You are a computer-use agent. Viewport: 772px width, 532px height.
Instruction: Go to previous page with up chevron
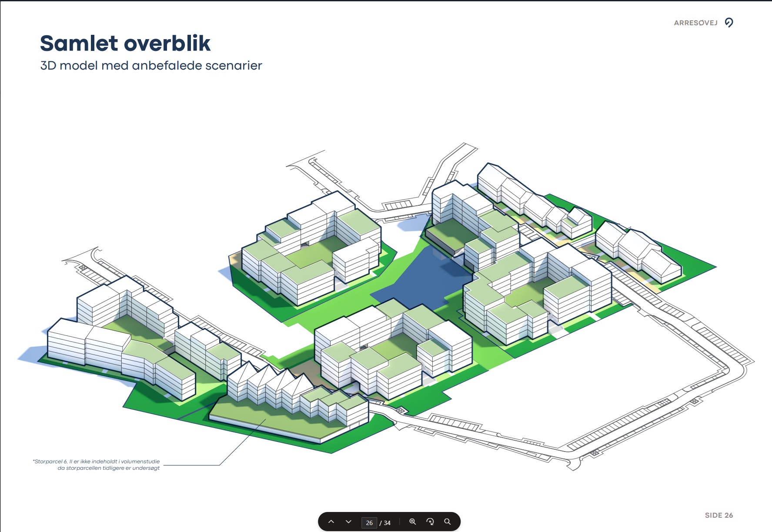tap(331, 522)
